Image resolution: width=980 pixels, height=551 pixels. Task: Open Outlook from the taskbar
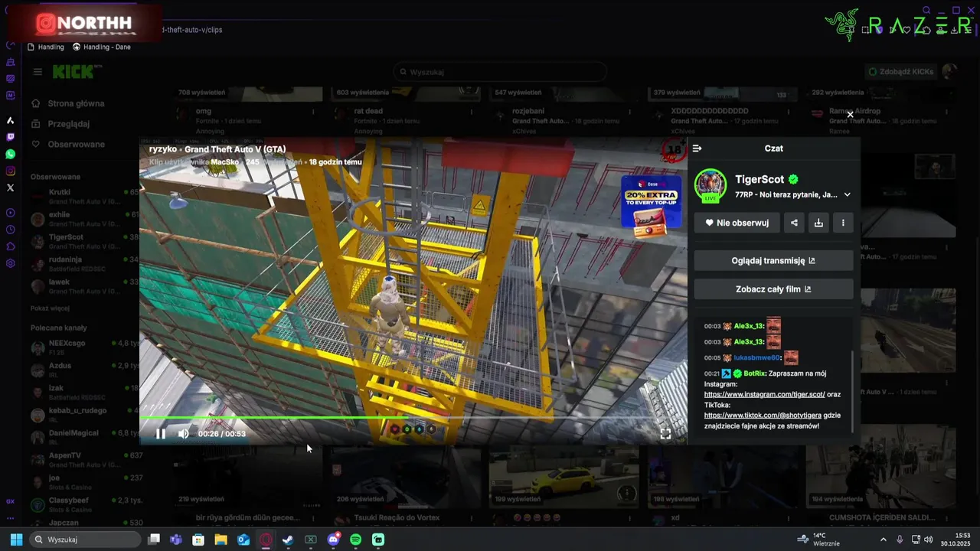pos(243,540)
